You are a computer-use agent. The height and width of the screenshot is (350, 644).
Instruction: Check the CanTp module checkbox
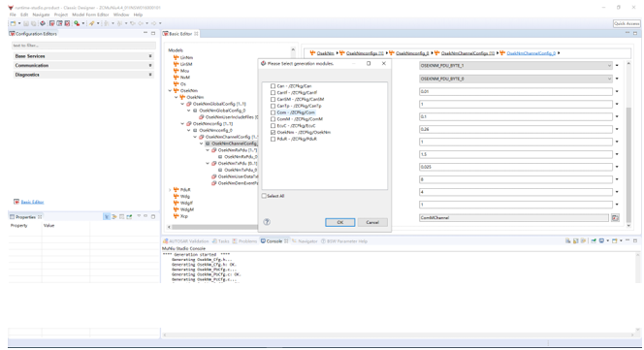coord(273,106)
